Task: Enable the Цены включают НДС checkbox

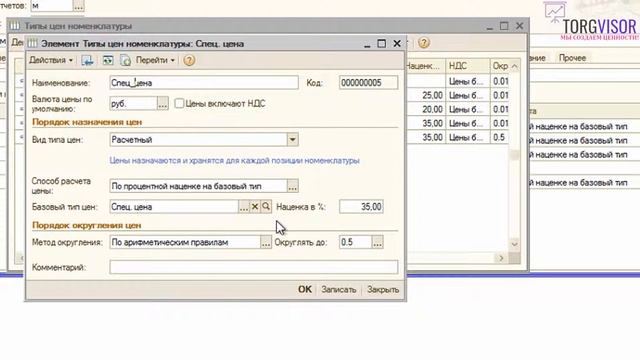Action: 179,103
